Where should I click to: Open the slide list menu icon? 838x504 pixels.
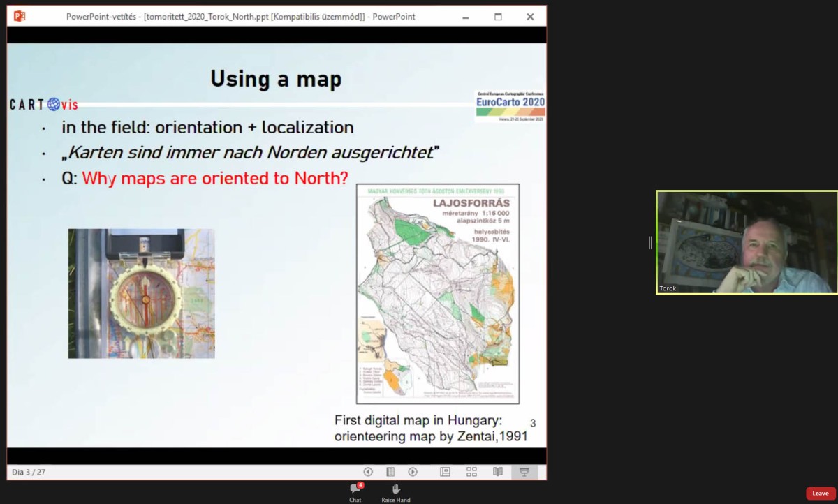(390, 472)
